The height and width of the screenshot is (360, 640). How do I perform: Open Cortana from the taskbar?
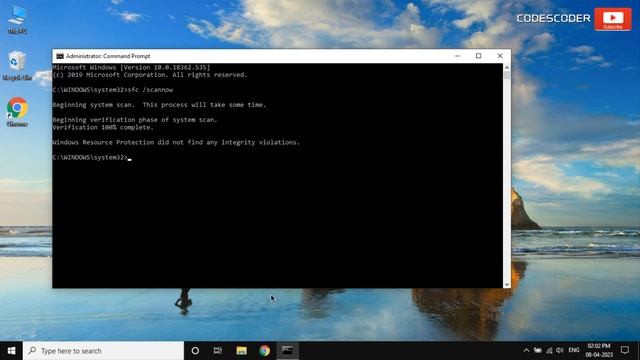tap(195, 351)
